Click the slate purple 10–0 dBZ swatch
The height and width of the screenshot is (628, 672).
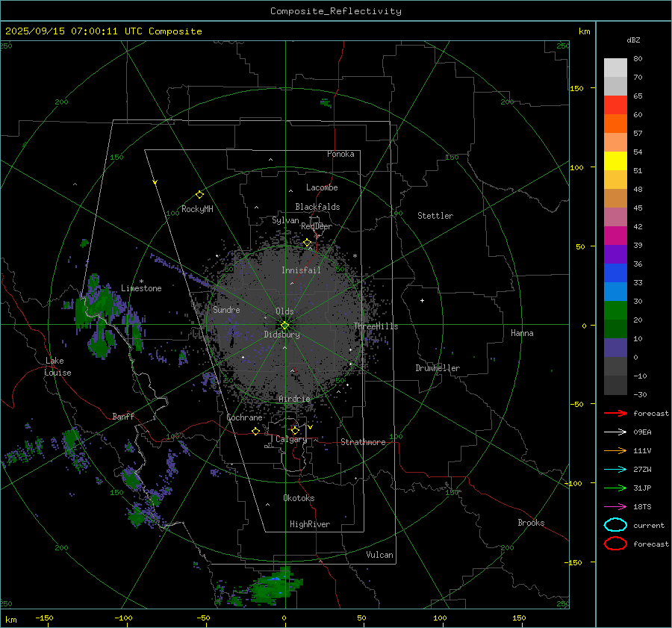[x=615, y=348]
